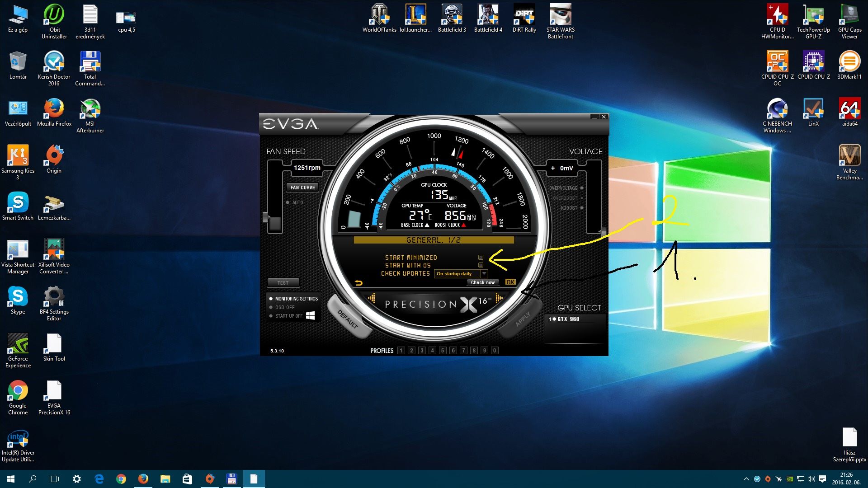
Task: Click the voltage slider handle
Action: 603,231
